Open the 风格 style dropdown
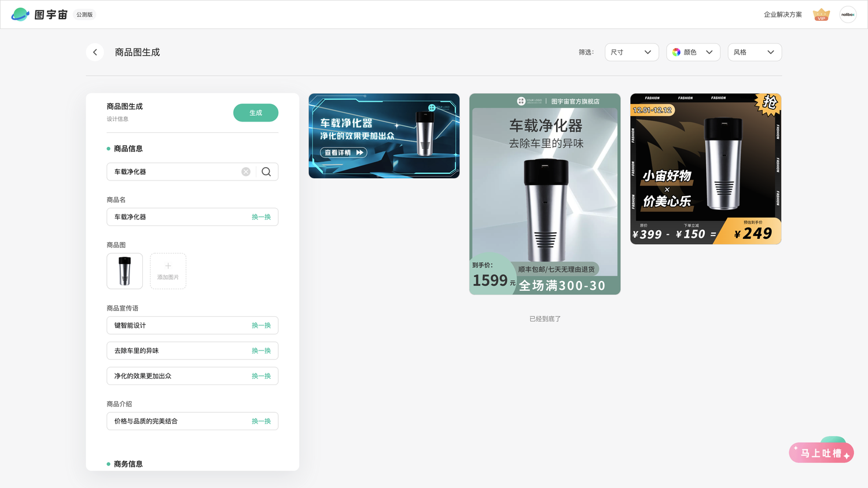 (755, 52)
